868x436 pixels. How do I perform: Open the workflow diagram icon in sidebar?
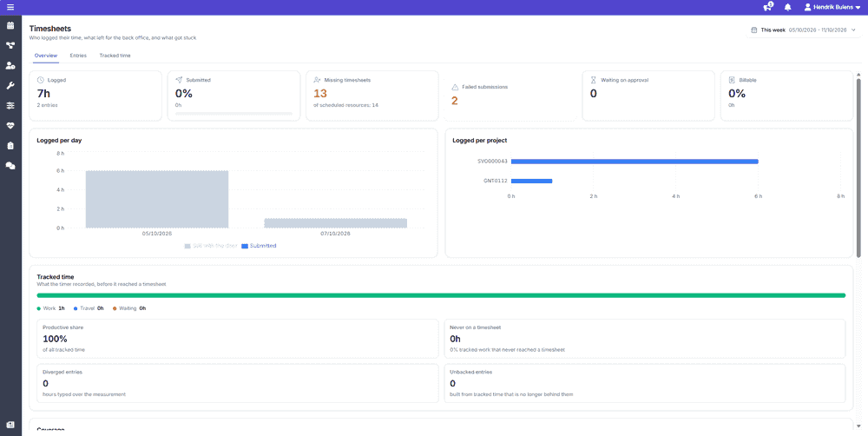[x=10, y=45]
